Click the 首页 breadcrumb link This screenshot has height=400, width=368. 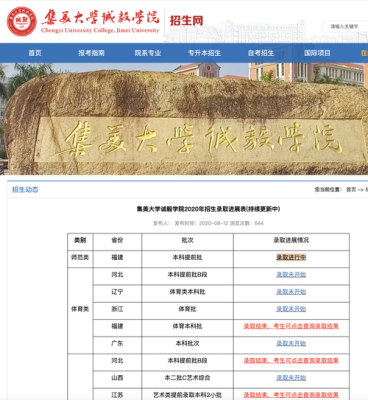(x=351, y=190)
